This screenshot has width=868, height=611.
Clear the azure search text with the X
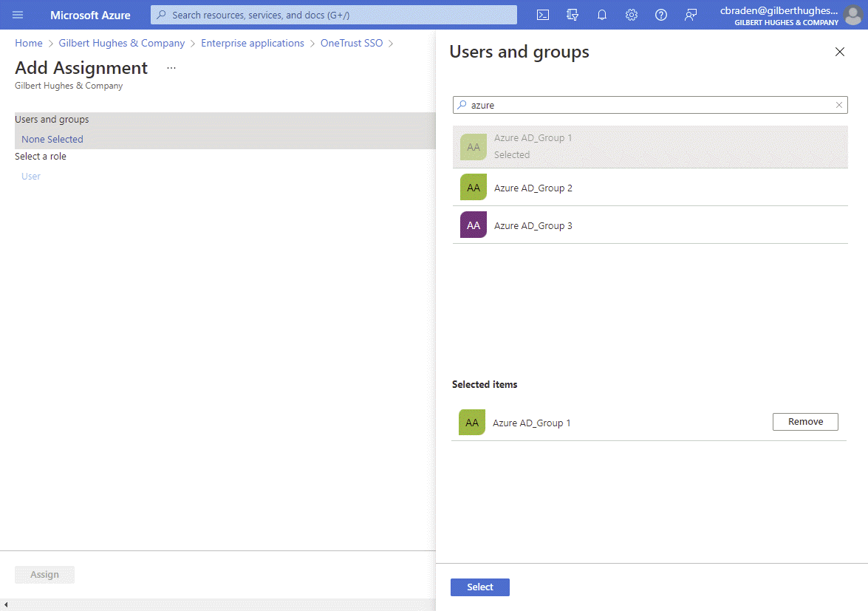tap(838, 105)
